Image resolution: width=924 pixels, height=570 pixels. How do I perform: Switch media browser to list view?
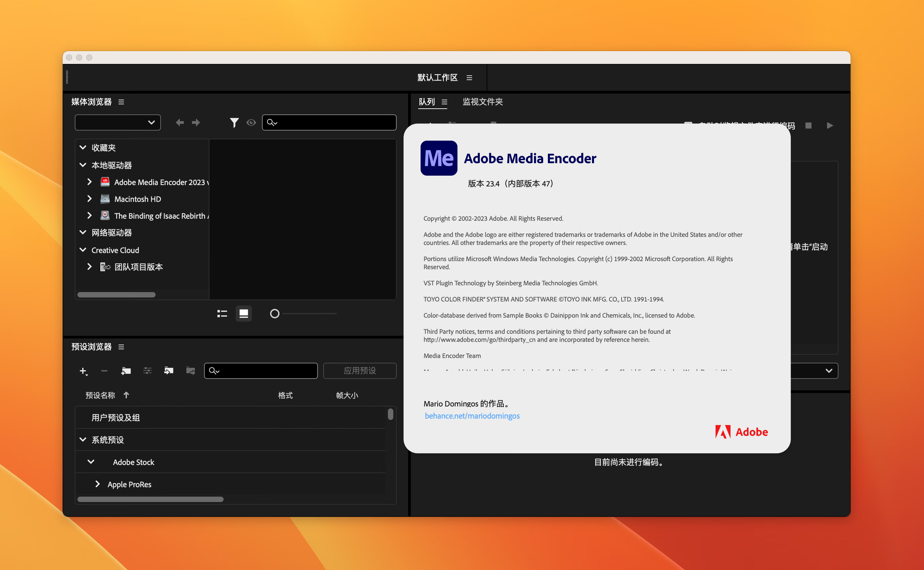click(222, 313)
